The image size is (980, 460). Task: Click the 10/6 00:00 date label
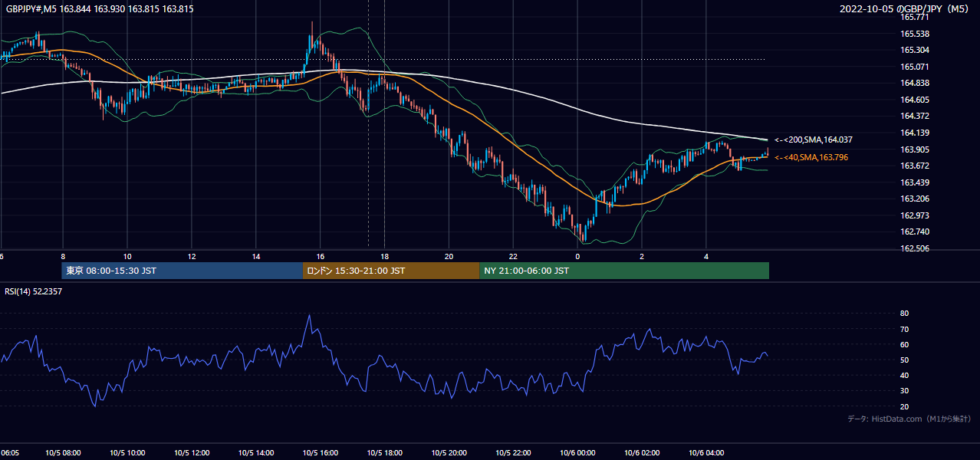click(577, 453)
